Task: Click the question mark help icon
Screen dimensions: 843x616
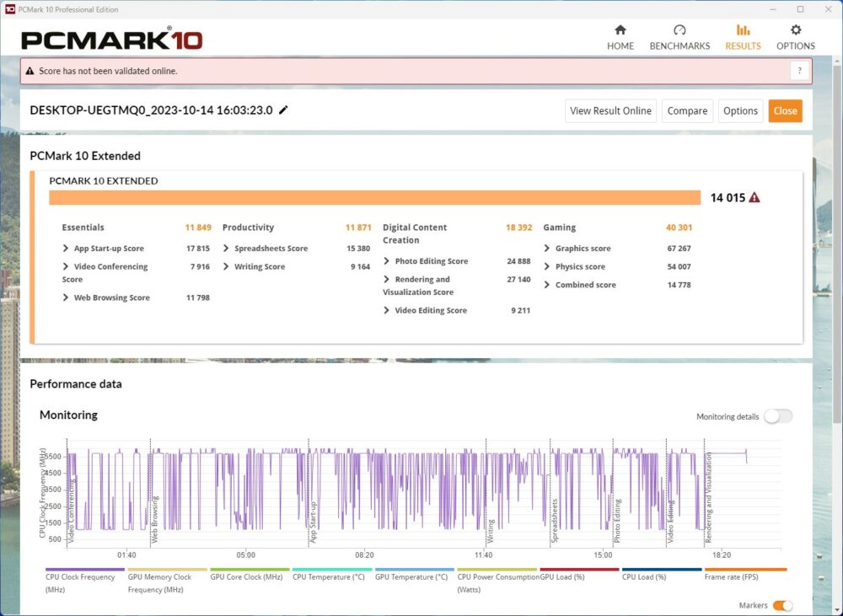Action: tap(799, 71)
